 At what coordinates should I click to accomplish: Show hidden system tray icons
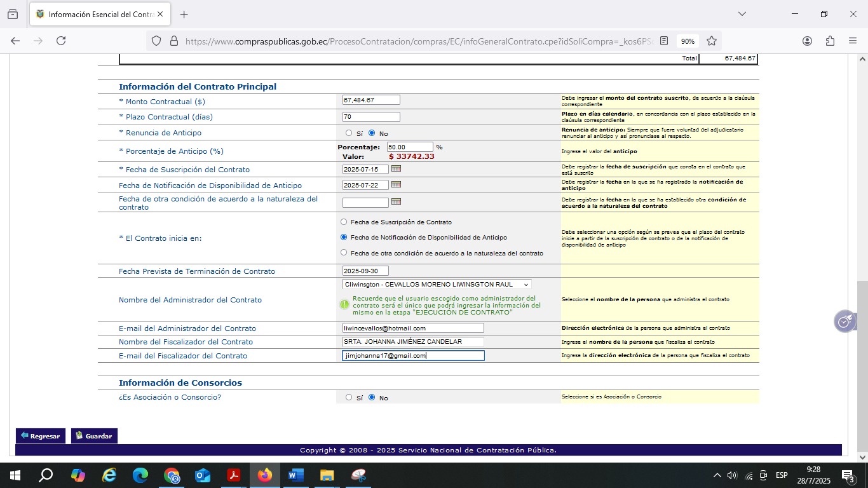[x=717, y=475]
